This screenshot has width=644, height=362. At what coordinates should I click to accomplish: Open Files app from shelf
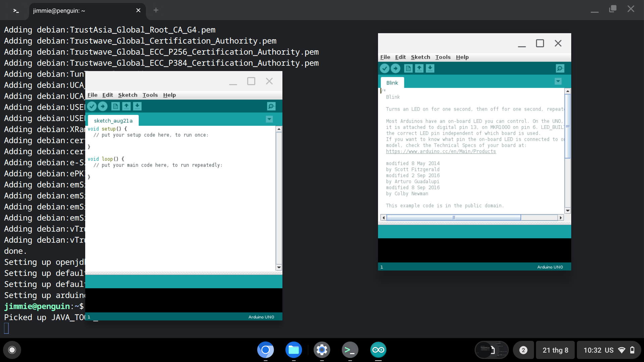(293, 350)
